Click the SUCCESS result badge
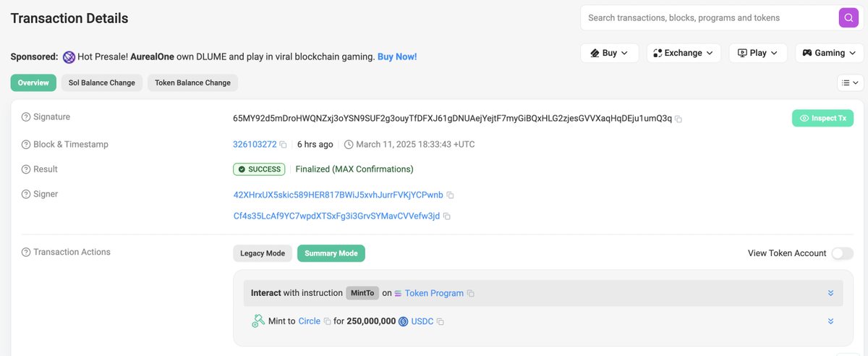Image resolution: width=868 pixels, height=356 pixels. (259, 169)
